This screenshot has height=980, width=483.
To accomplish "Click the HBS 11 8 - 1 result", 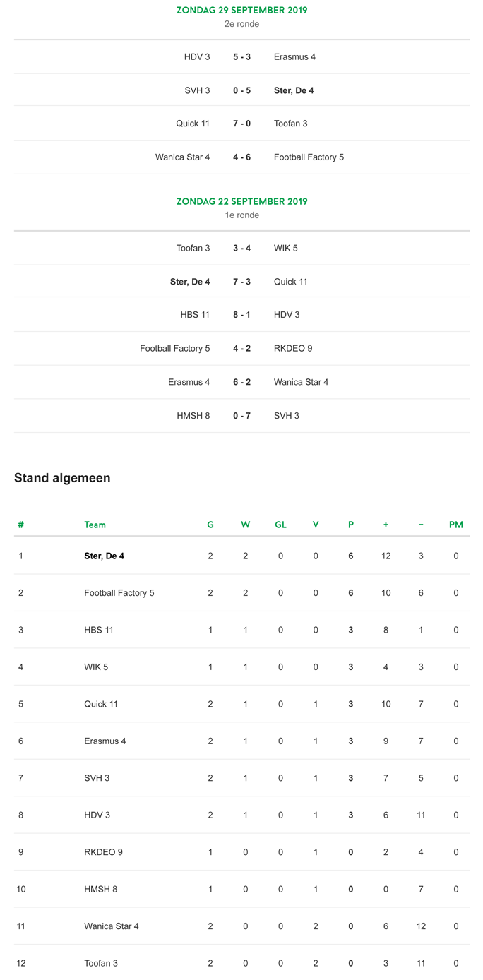I will point(241,315).
